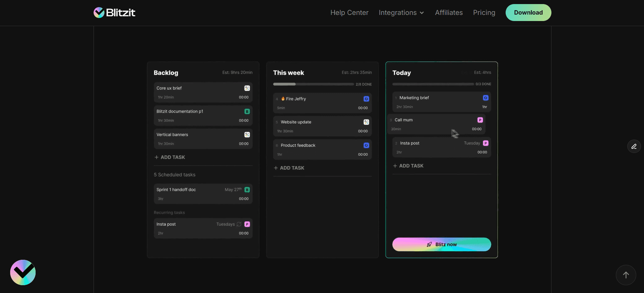Click the edit pencil icon at right edge
The height and width of the screenshot is (293, 644).
pos(634,146)
